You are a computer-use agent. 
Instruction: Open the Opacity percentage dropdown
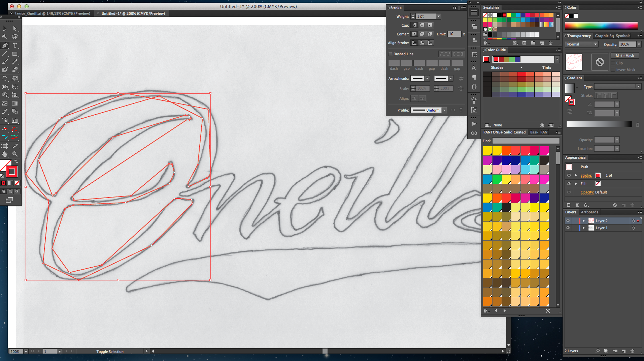[639, 44]
